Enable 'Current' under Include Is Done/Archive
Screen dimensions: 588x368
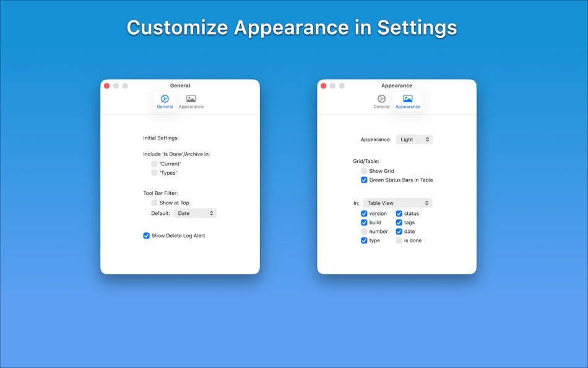pyautogui.click(x=153, y=164)
